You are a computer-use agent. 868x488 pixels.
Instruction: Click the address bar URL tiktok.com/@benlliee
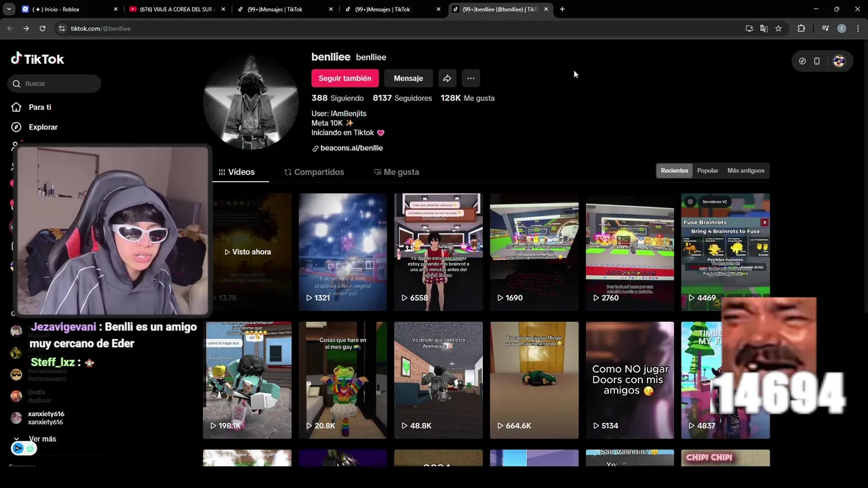pos(100,28)
